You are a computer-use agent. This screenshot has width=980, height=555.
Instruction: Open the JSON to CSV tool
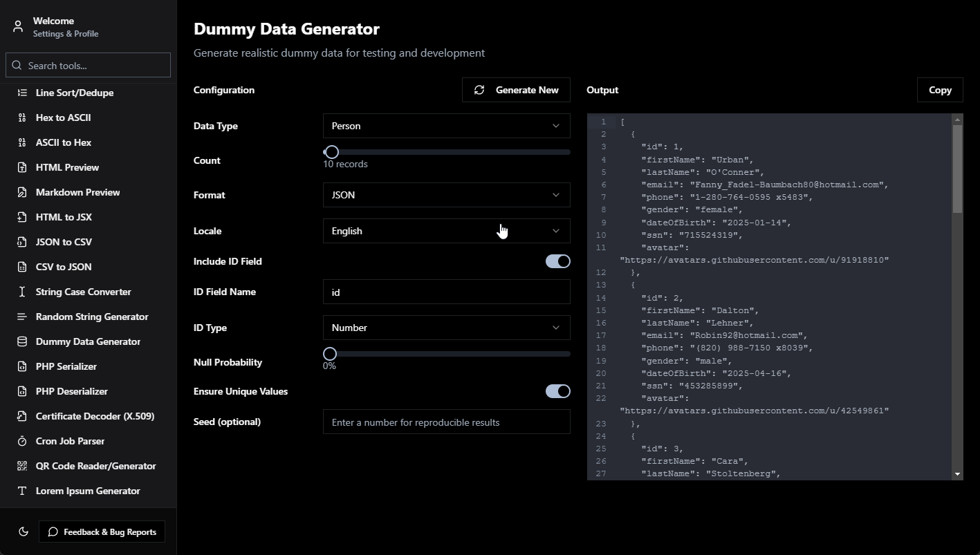pyautogui.click(x=64, y=242)
